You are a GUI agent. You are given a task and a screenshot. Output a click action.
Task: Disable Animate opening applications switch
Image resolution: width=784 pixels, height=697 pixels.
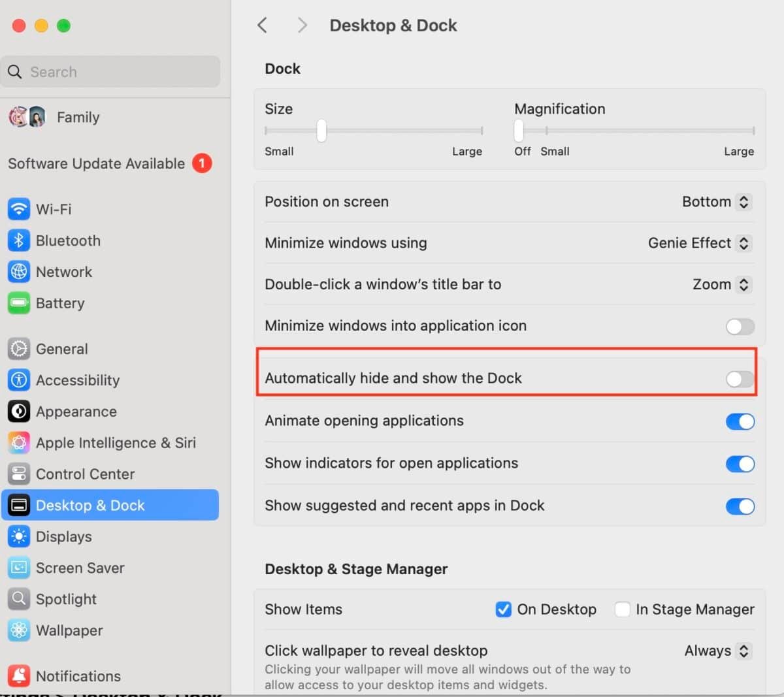point(740,421)
